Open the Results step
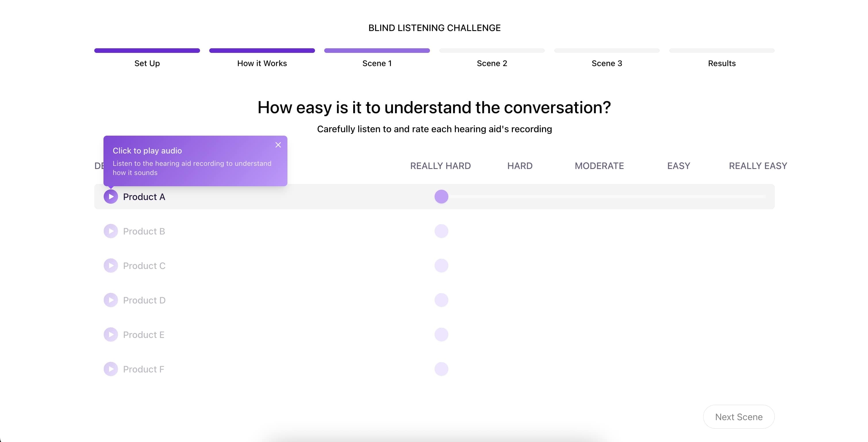Viewport: 868px width, 442px height. click(722, 63)
